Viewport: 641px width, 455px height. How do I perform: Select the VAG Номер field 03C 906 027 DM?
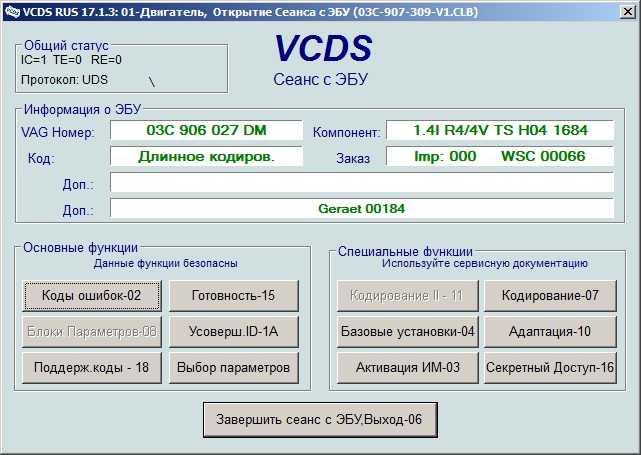(x=206, y=130)
